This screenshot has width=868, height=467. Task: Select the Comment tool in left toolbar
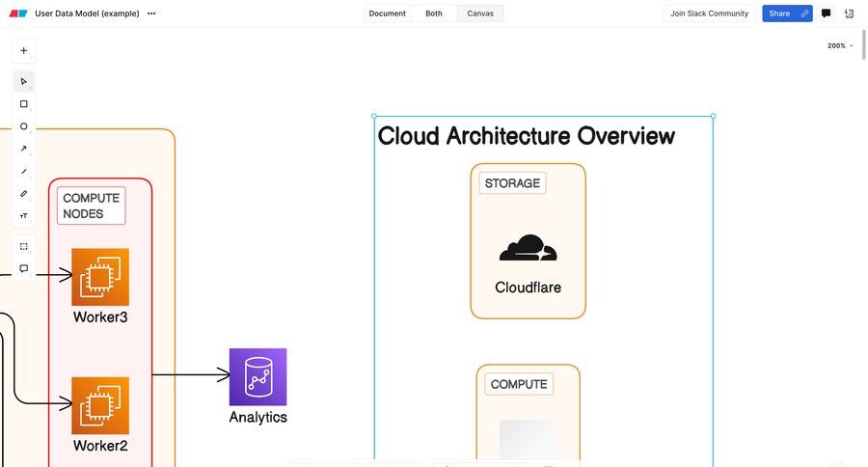click(x=24, y=268)
